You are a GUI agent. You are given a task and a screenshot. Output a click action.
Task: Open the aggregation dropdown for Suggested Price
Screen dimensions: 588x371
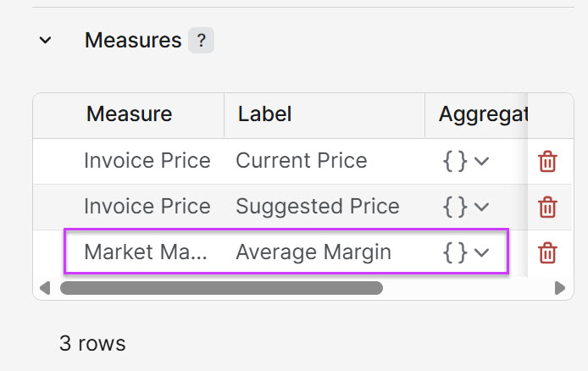point(482,207)
